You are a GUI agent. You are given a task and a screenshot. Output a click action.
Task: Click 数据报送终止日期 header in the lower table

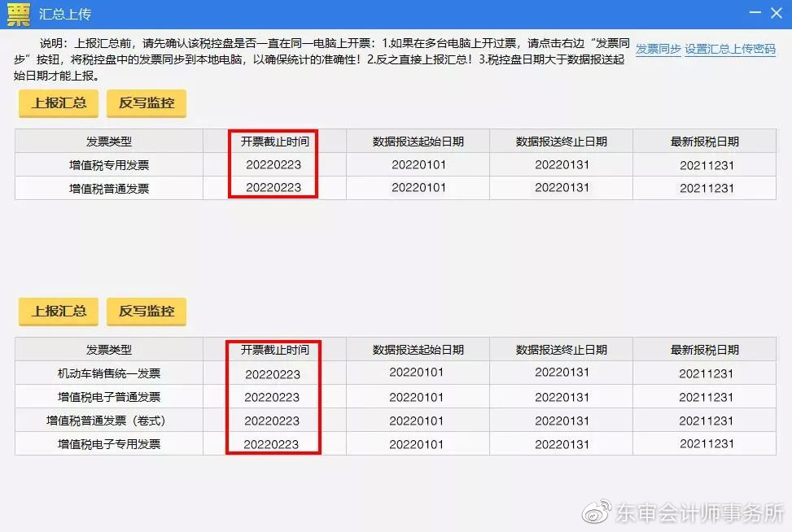tap(561, 350)
